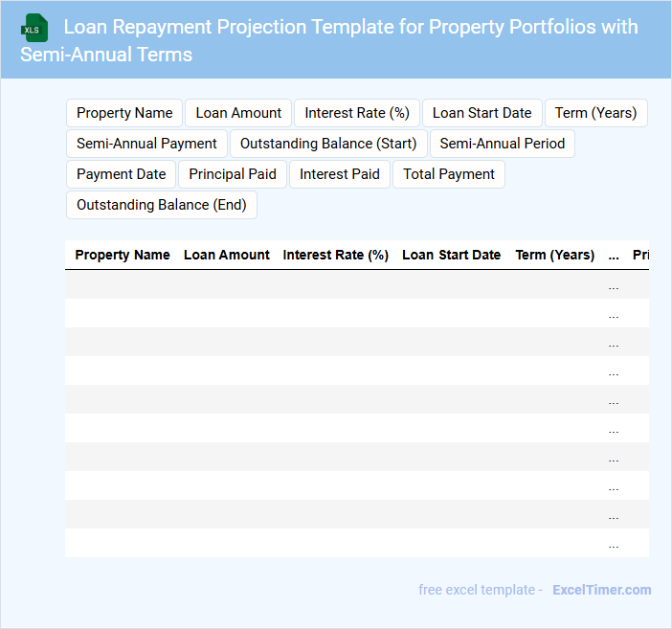Click the green XLS file icon
The height and width of the screenshot is (629, 672).
click(34, 28)
